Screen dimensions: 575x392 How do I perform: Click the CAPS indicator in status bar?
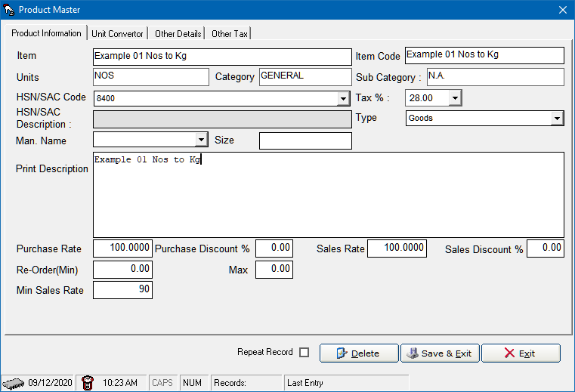click(x=162, y=383)
